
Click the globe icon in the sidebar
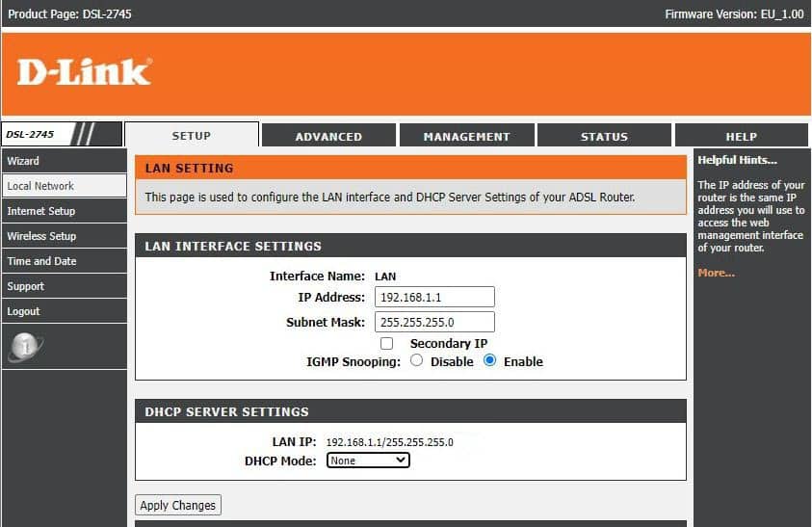point(25,346)
